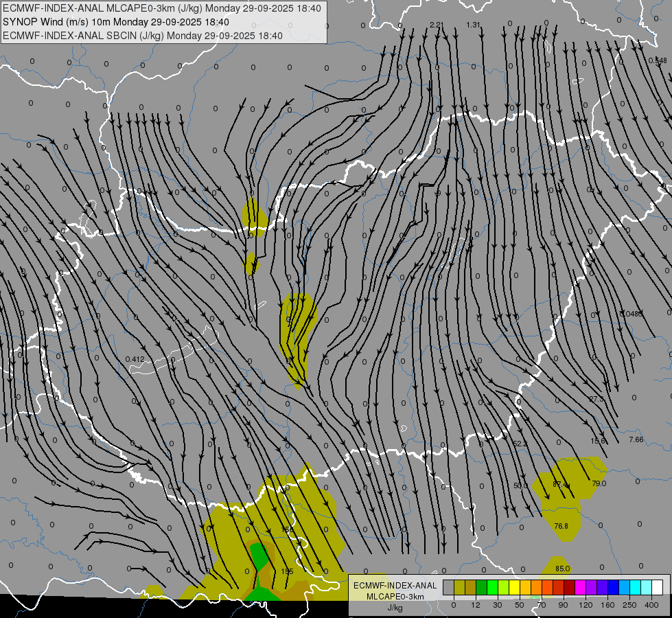Click the legend tick label 50
This screenshot has width=672, height=618.
[520, 605]
